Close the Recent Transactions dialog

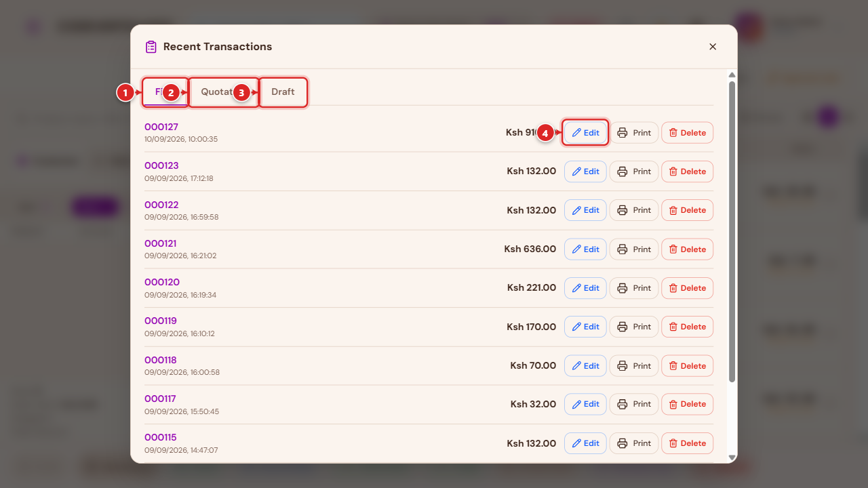coord(713,47)
